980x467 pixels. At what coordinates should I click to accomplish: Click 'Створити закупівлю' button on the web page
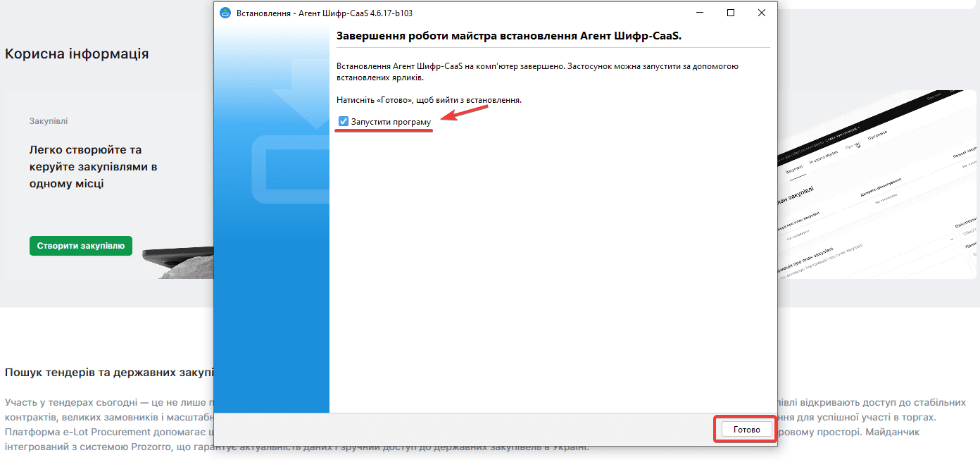tap(81, 246)
